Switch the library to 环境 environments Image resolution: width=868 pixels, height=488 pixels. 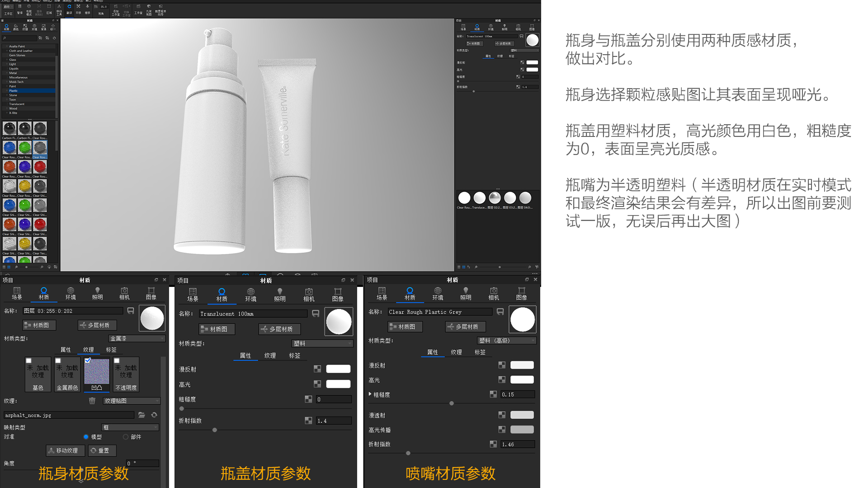34,27
